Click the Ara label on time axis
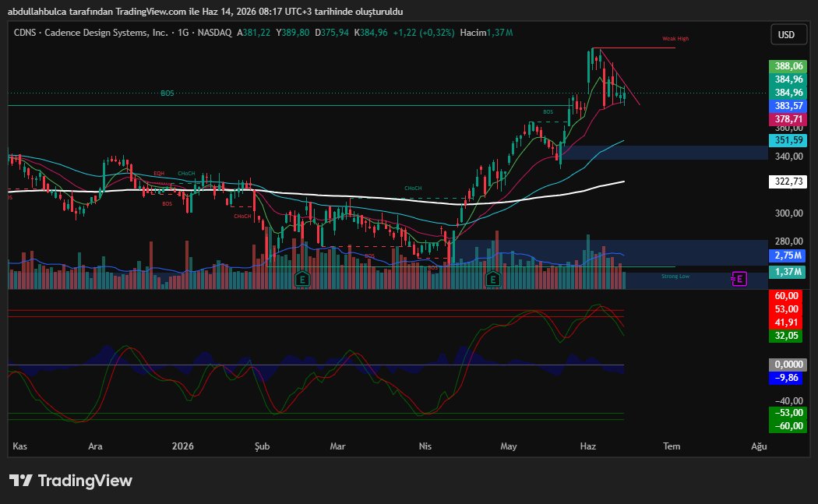 coord(95,446)
